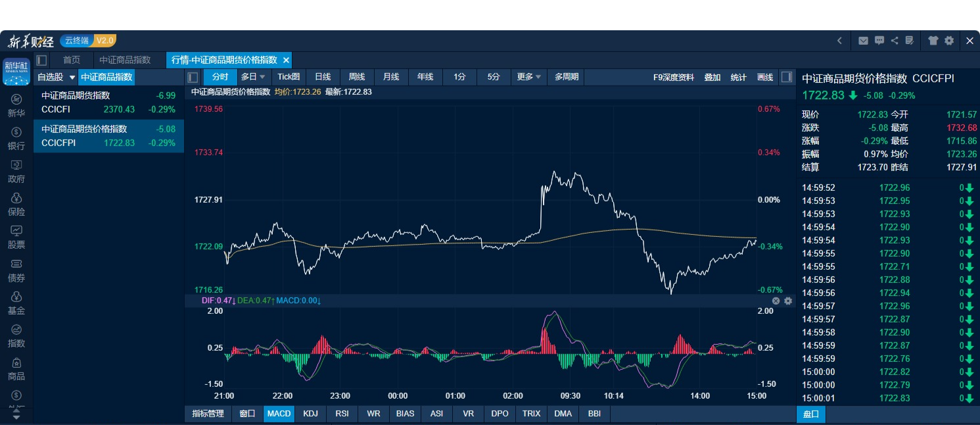The height and width of the screenshot is (425, 980).
Task: Open the chat message bubble icon
Action: click(879, 41)
